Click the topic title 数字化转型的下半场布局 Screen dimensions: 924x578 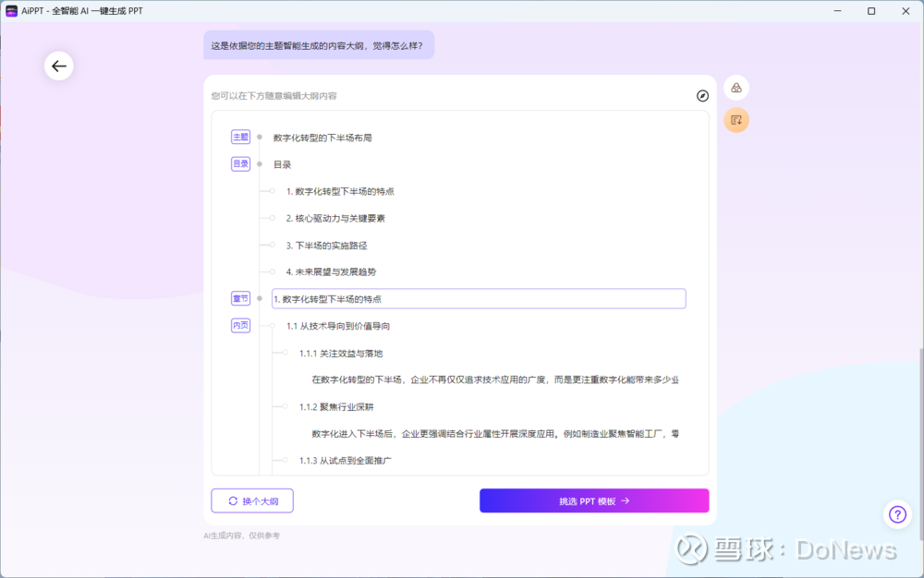coord(322,138)
